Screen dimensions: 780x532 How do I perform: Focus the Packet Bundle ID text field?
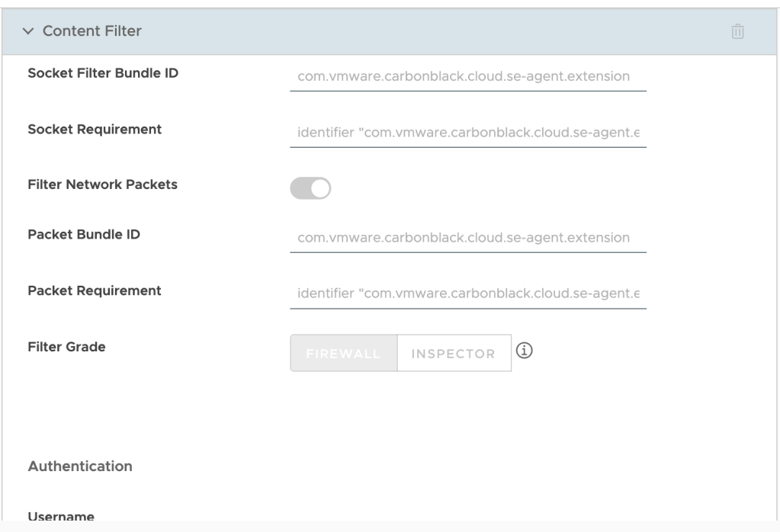pyautogui.click(x=467, y=238)
